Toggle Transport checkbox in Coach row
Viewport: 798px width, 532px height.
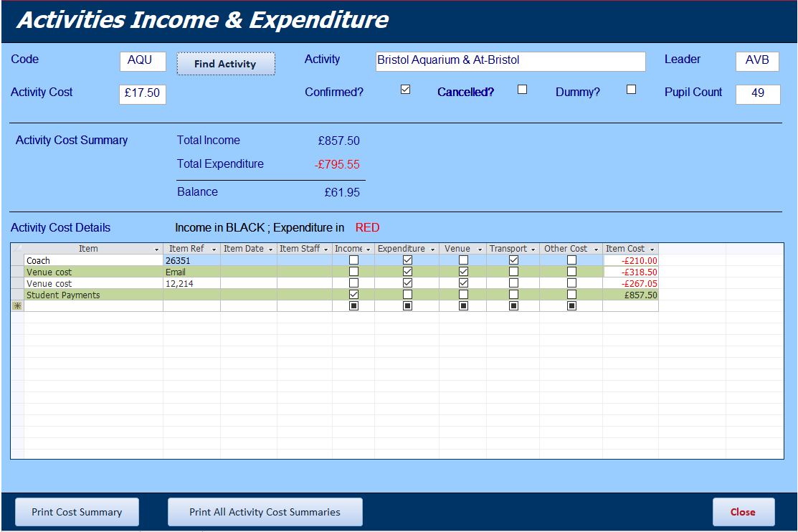coord(513,260)
